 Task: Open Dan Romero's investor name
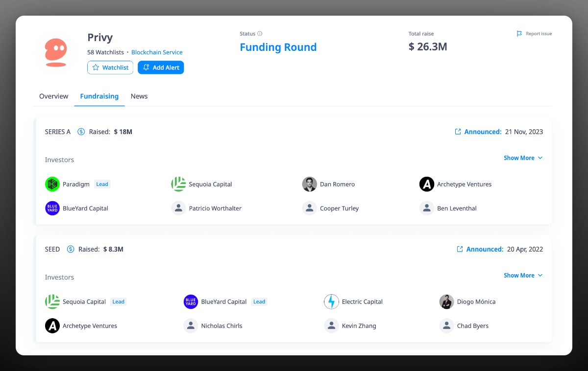(337, 184)
